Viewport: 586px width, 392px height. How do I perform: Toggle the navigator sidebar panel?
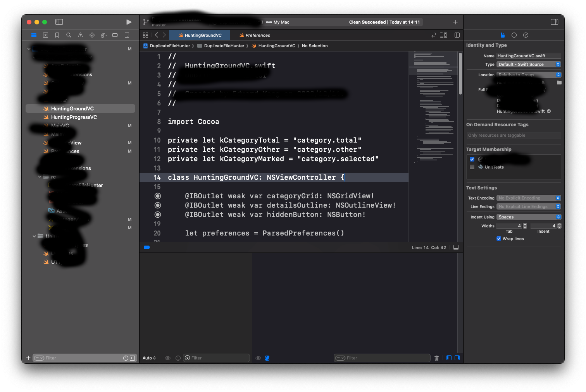[x=59, y=22]
